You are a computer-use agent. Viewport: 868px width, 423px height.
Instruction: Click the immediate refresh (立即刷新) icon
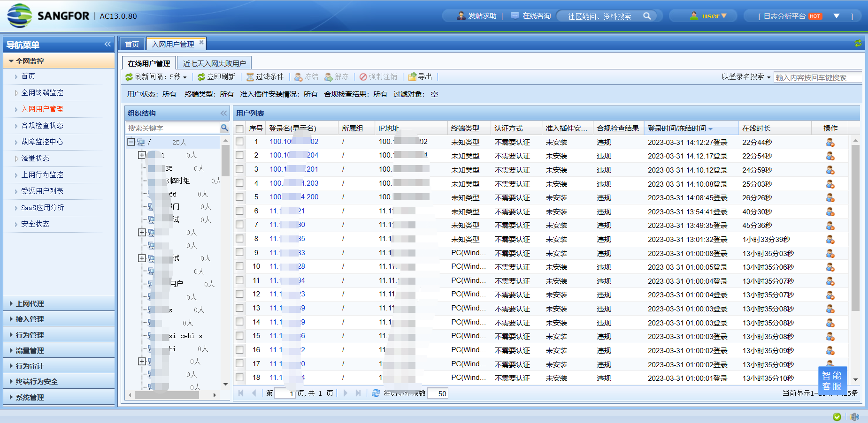(201, 77)
